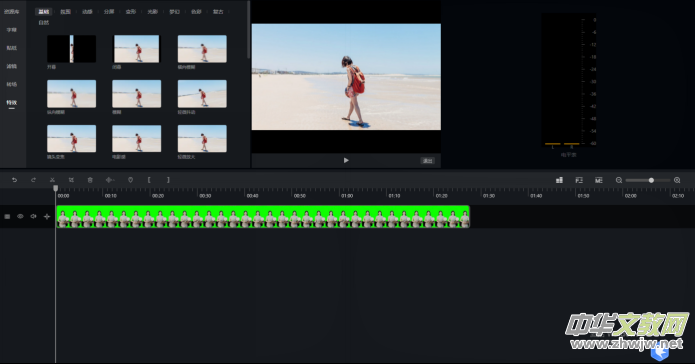Select the first black-bar effect thumbnail

[71, 49]
